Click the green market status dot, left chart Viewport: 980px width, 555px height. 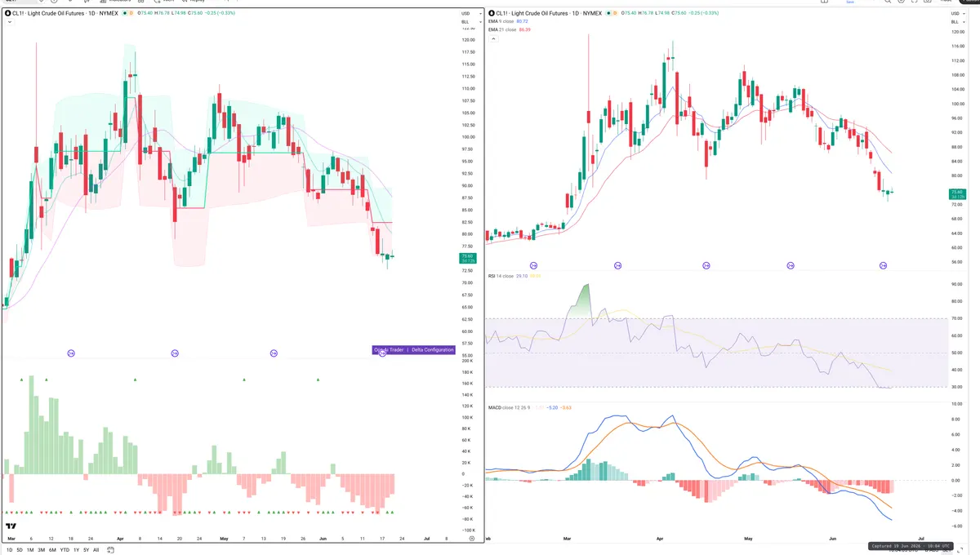pyautogui.click(x=125, y=14)
